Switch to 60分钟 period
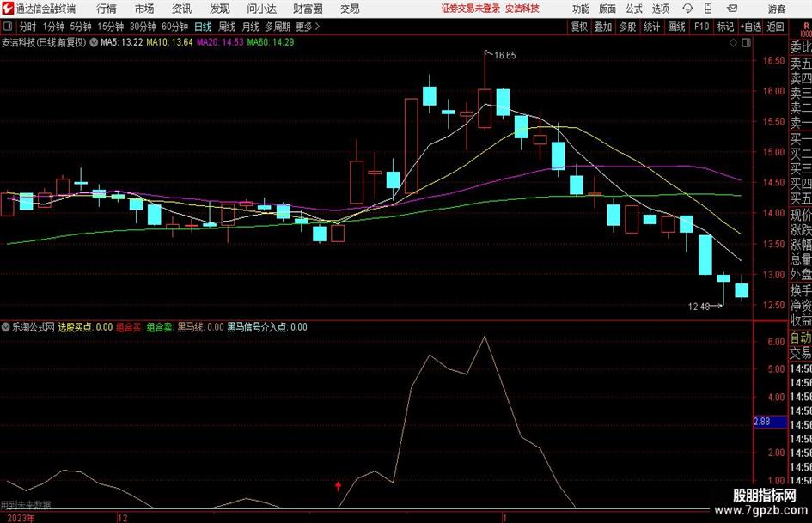812x523 pixels. [175, 27]
